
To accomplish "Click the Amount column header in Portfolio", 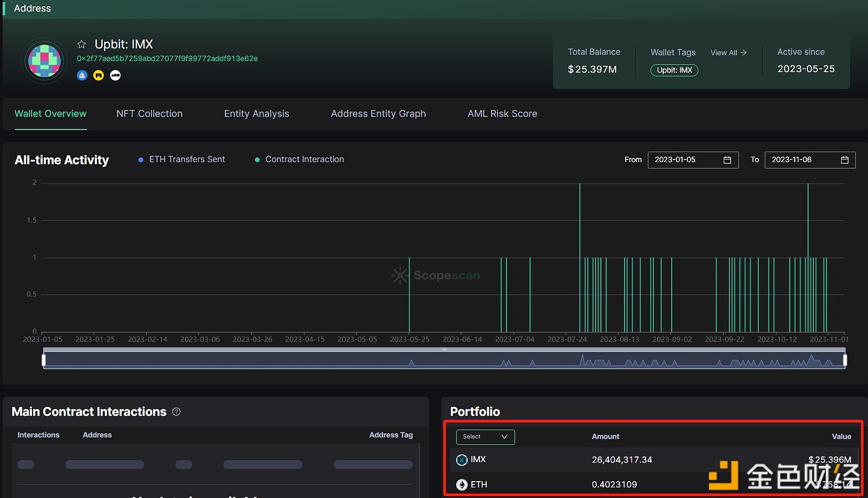I will pos(606,436).
